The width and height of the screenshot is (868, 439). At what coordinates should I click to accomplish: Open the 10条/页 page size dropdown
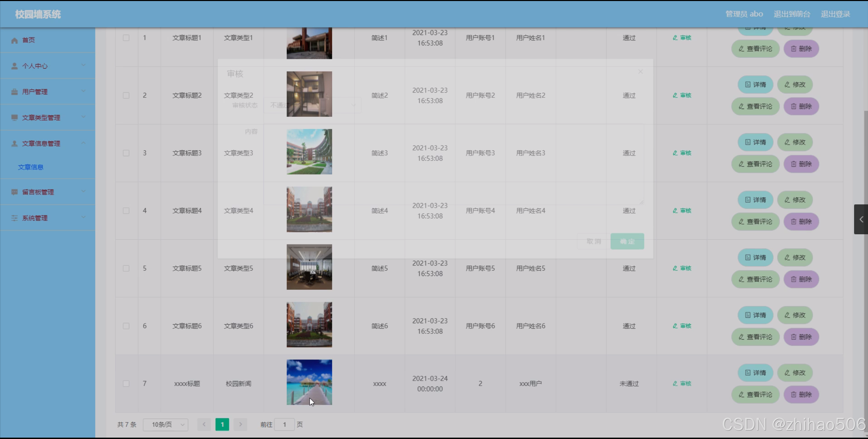point(166,424)
